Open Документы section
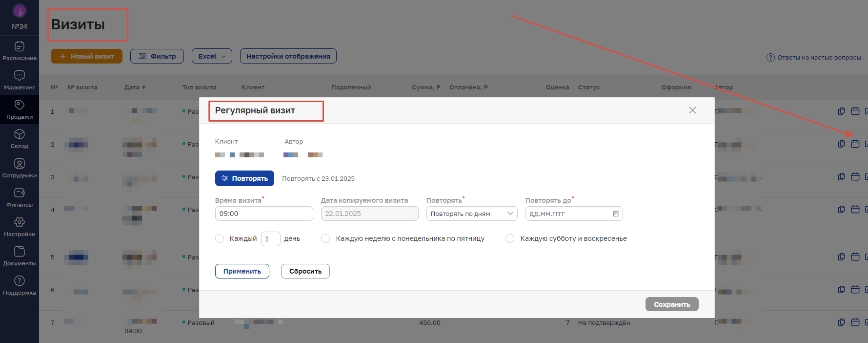Image resolution: width=868 pixels, height=343 pixels. [x=20, y=256]
